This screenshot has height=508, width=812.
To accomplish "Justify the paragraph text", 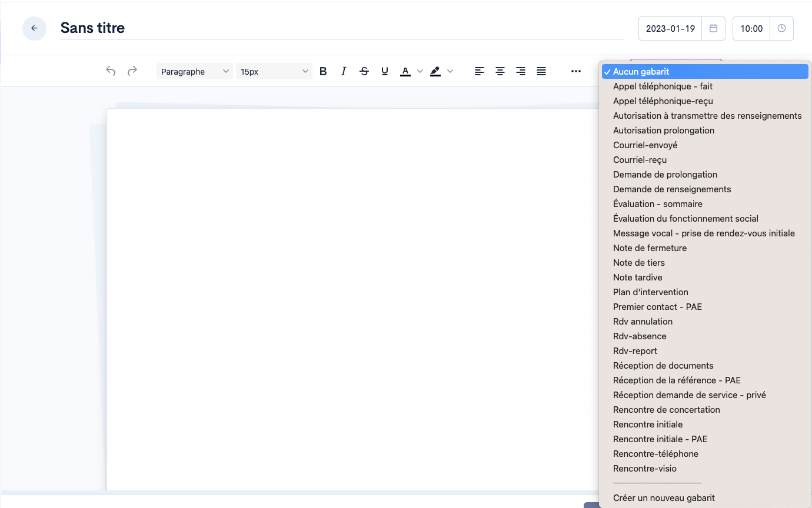I will pos(541,71).
